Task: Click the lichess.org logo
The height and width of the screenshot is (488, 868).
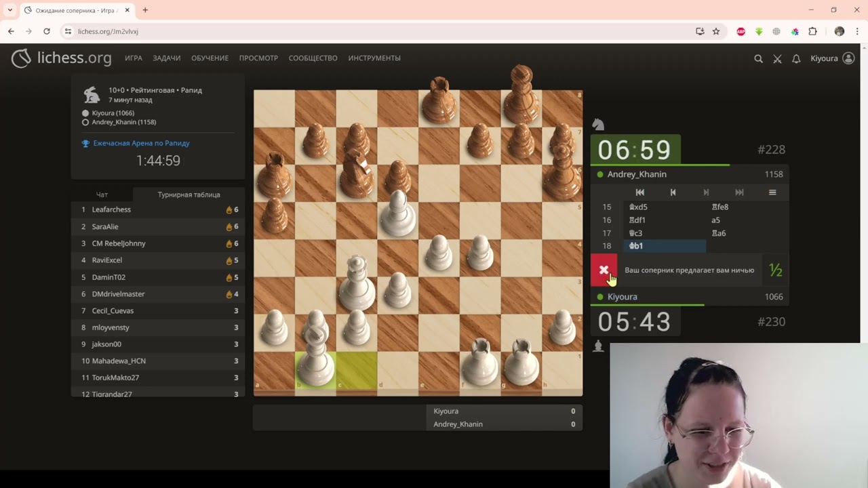Action: click(62, 58)
